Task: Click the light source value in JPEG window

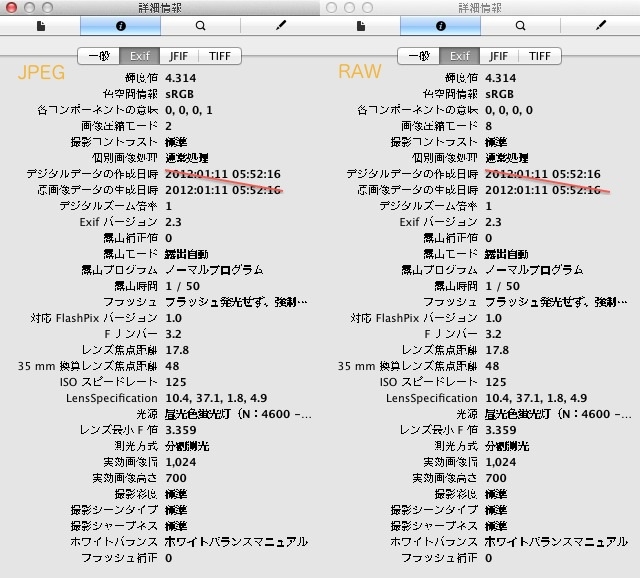Action: 238,414
